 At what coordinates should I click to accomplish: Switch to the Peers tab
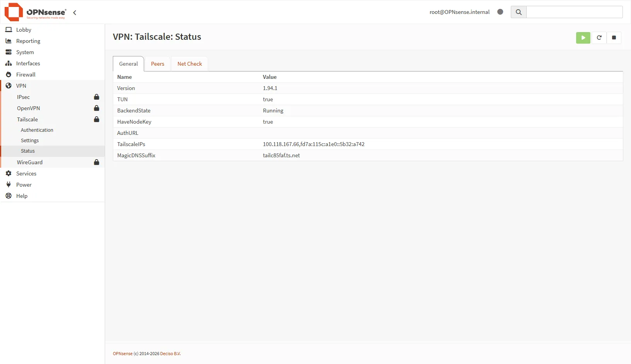[157, 64]
